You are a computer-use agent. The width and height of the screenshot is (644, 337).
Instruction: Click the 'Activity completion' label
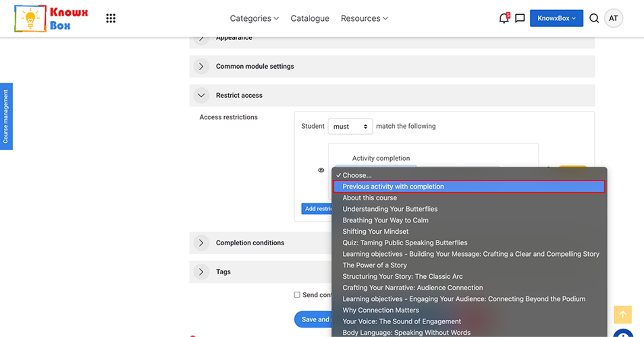[x=381, y=158]
